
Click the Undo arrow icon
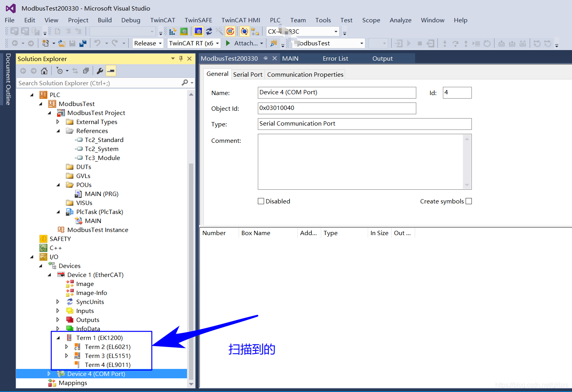click(x=97, y=43)
